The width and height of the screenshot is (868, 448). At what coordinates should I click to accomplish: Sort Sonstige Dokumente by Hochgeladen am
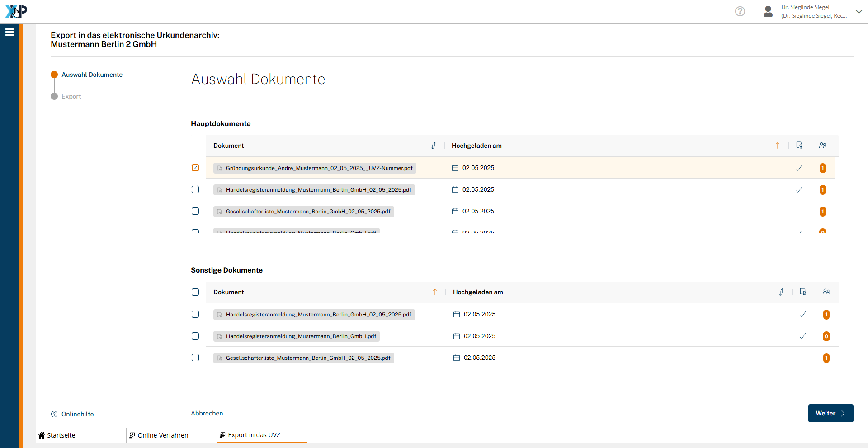pos(781,292)
